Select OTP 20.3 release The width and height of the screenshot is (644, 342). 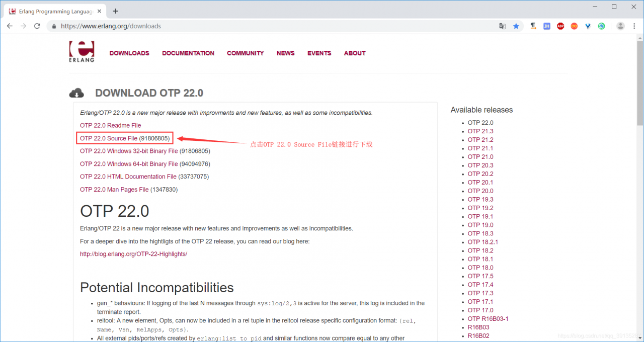point(480,165)
